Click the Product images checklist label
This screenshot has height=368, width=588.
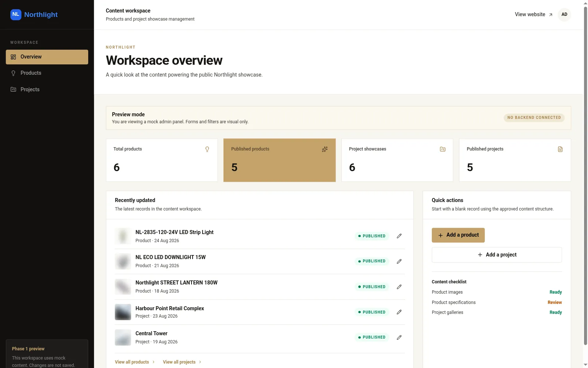[447, 292]
